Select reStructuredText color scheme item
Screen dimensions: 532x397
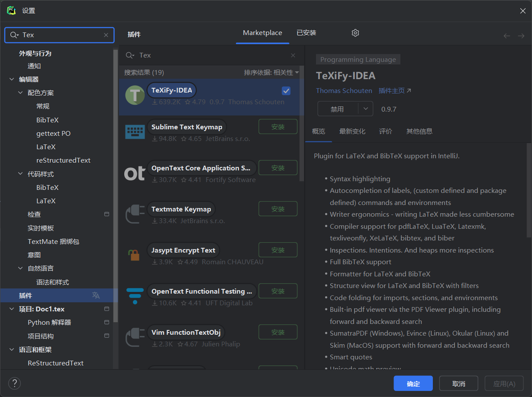click(63, 160)
